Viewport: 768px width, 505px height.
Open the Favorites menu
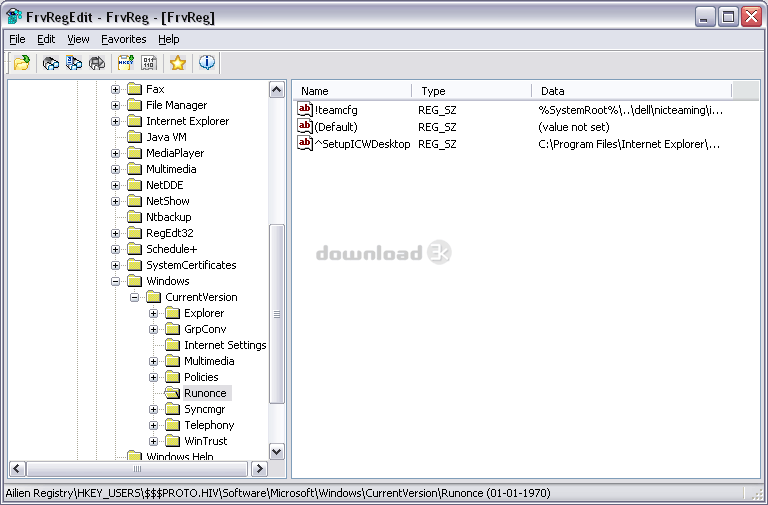pos(123,39)
